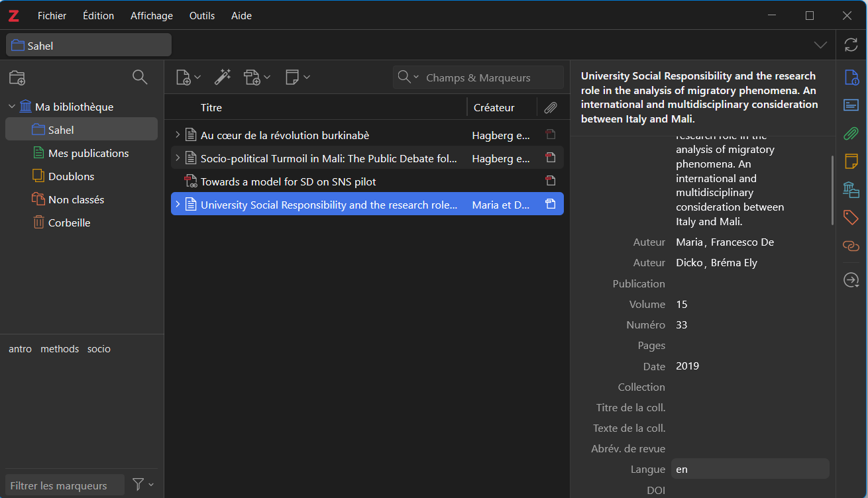Expand the 'Au cœur de la révolution burkinabè' item
The width and height of the screenshot is (868, 498).
[x=178, y=135]
